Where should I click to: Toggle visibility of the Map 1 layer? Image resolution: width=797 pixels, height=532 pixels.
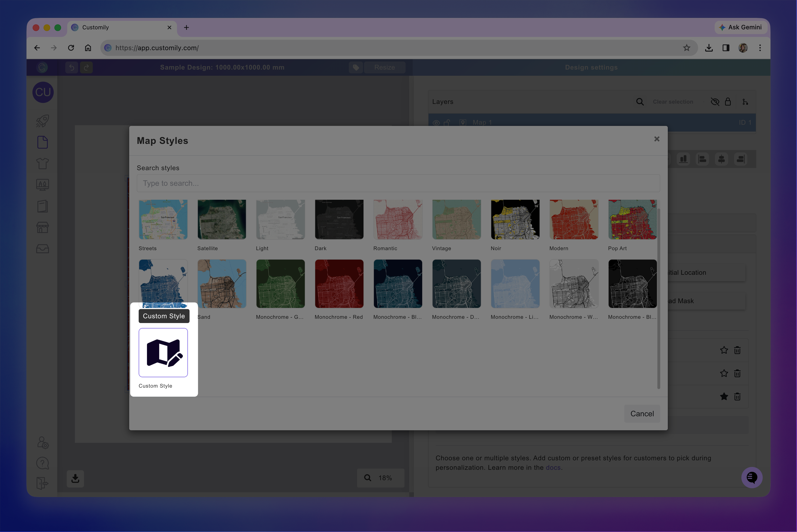(436, 123)
